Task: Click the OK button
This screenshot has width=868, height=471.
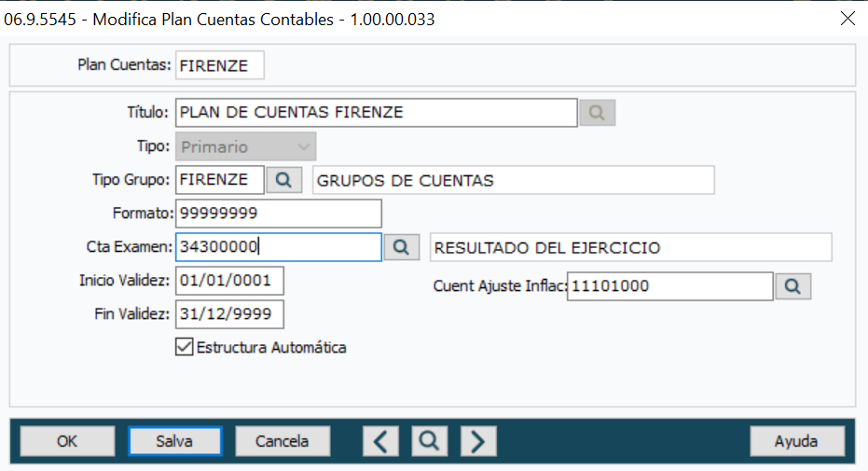Action: [67, 441]
